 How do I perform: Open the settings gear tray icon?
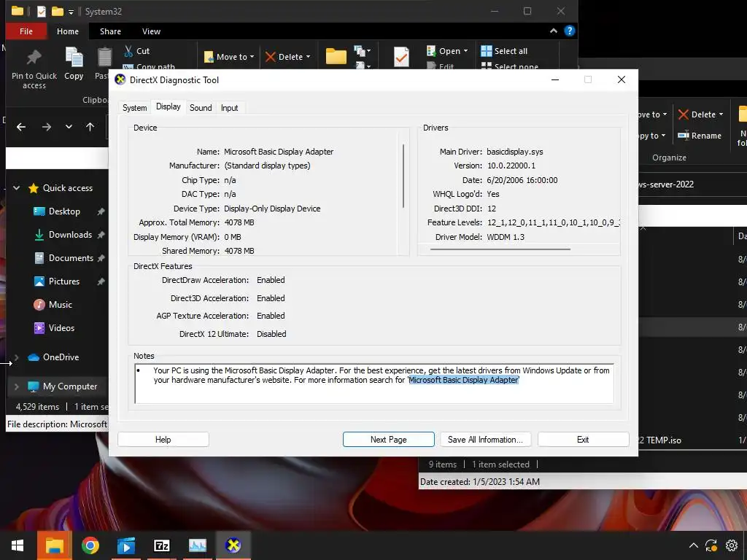click(732, 545)
